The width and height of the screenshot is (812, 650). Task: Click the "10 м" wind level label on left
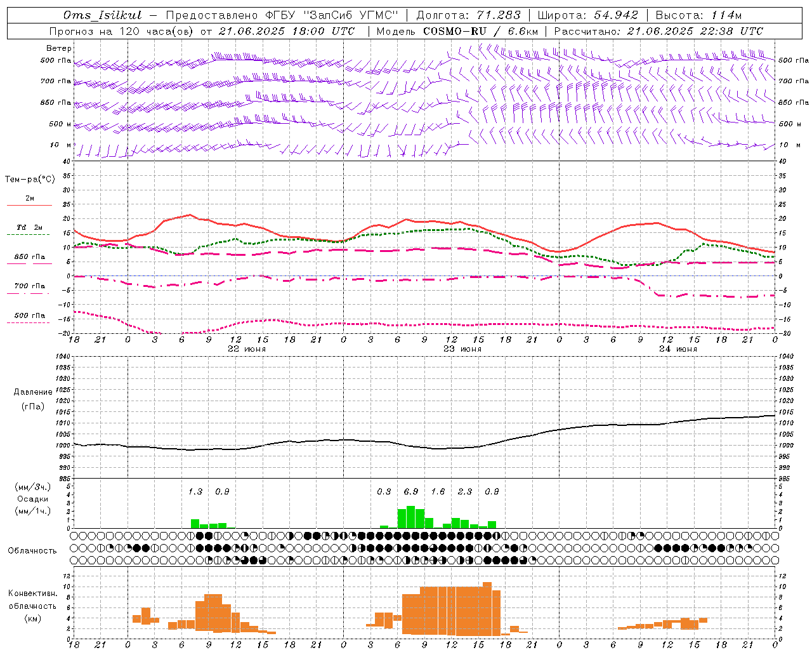pyautogui.click(x=61, y=145)
